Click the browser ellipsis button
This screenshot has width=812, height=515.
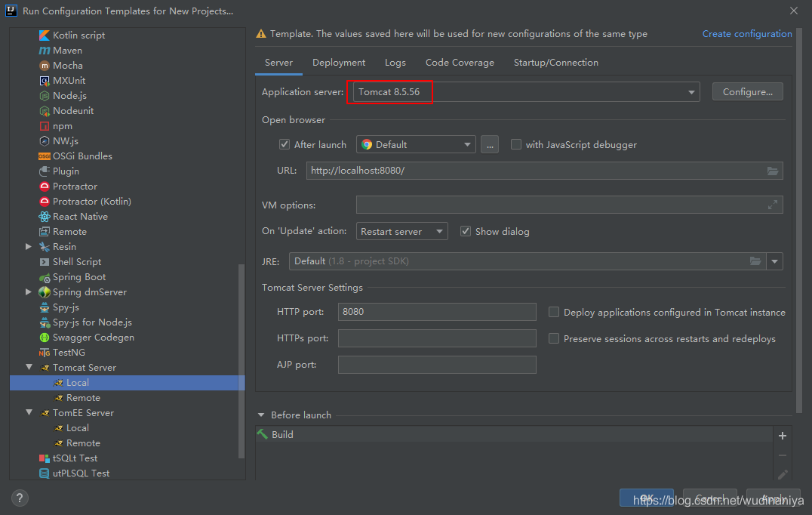point(489,144)
